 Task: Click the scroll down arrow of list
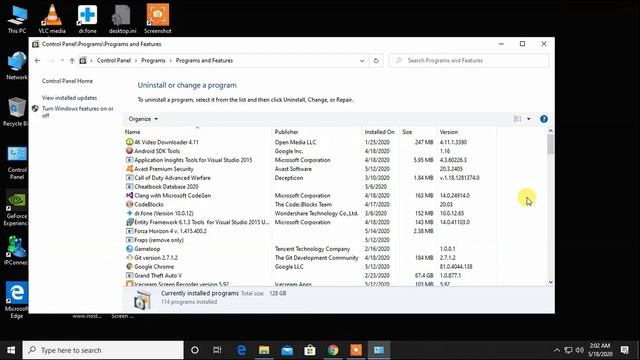551,282
